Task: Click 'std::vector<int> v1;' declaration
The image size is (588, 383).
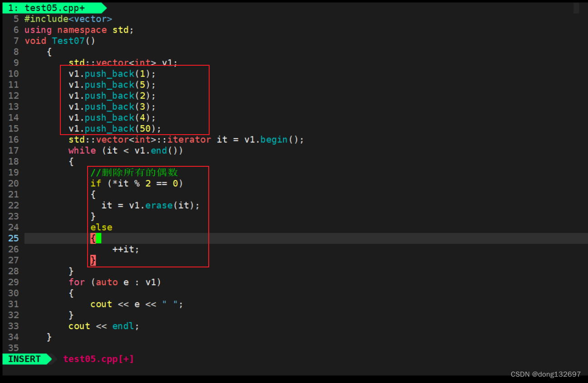Action: (123, 63)
